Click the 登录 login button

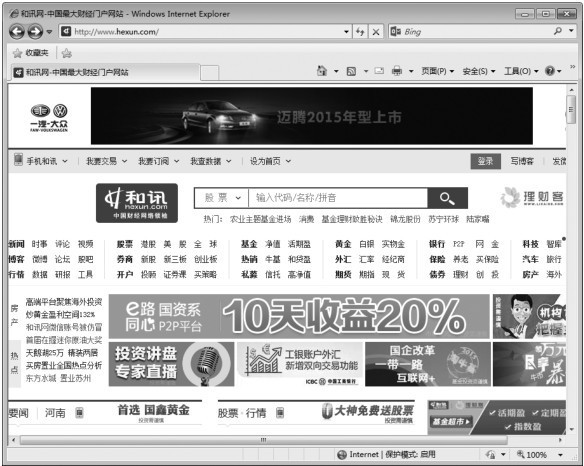coord(485,161)
